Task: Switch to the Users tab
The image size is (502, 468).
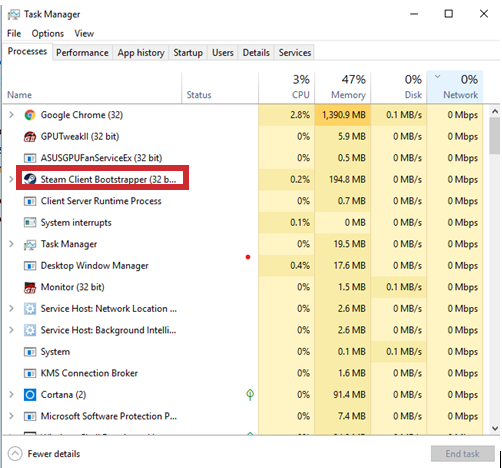Action: (x=223, y=53)
